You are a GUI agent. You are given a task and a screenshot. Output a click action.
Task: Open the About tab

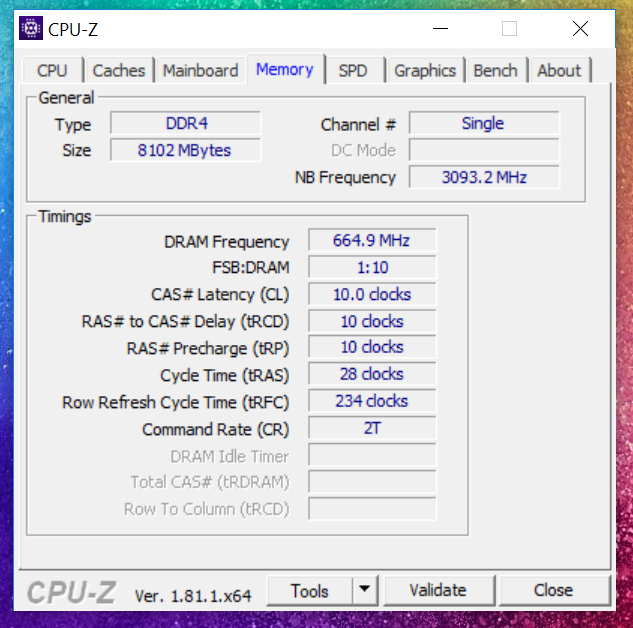pos(560,71)
